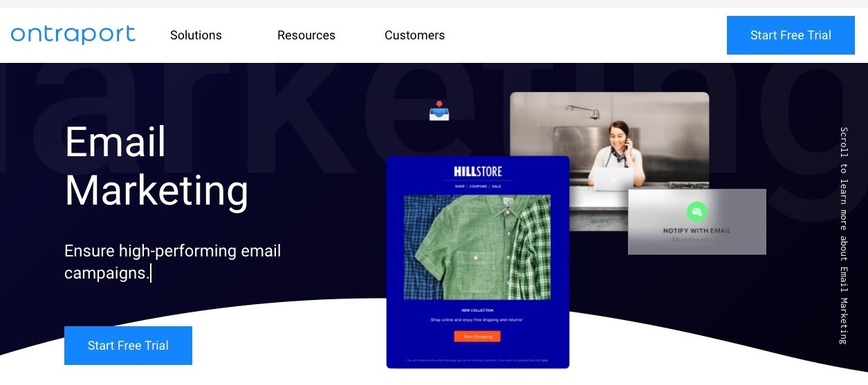868x385 pixels.
Task: Click Start Free Trial below the campaigns text
Action: (x=128, y=346)
